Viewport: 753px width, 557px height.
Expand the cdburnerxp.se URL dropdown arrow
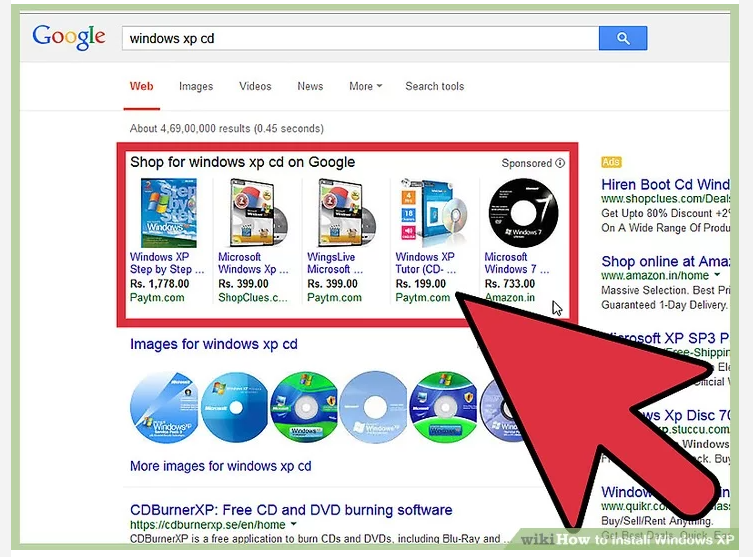pyautogui.click(x=294, y=525)
